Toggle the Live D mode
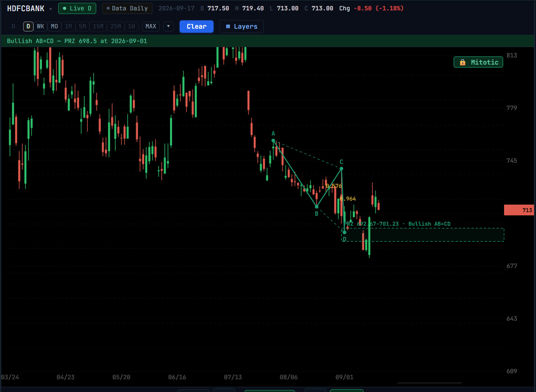Image resolution: width=536 pixels, height=392 pixels. click(x=77, y=8)
